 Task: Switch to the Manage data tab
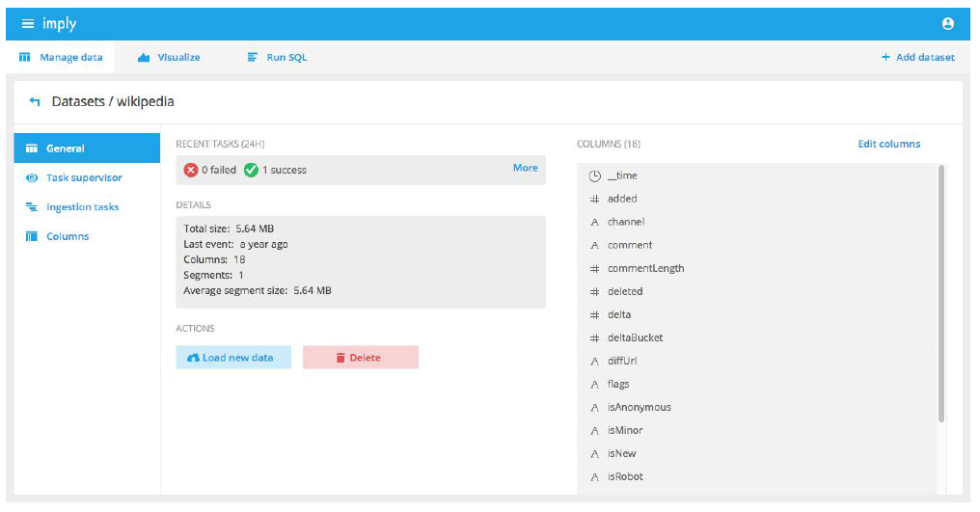click(x=61, y=58)
